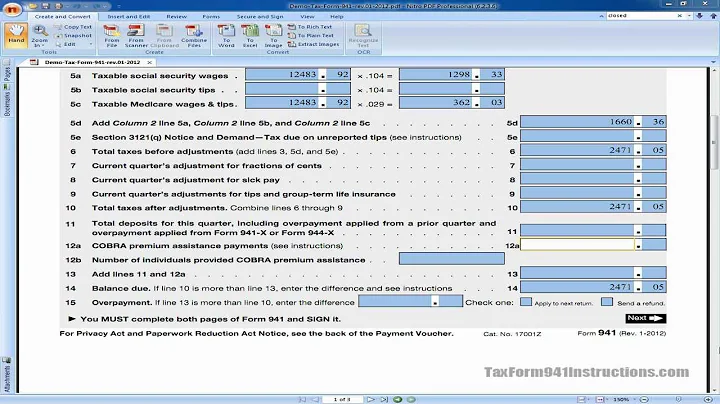Image resolution: width=720 pixels, height=404 pixels.
Task: Click Extract Images
Action: point(314,44)
